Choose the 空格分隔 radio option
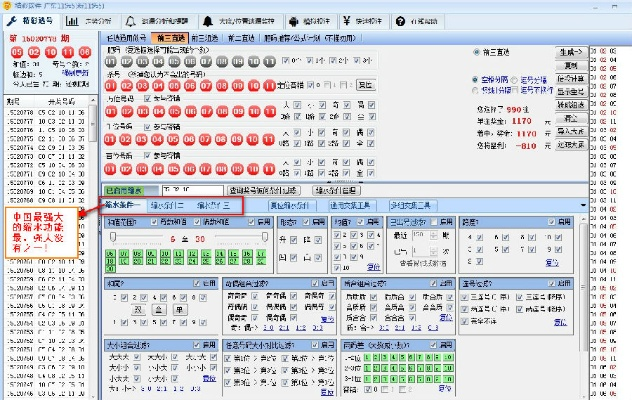Screen dimensions: 632x400 (x=475, y=80)
